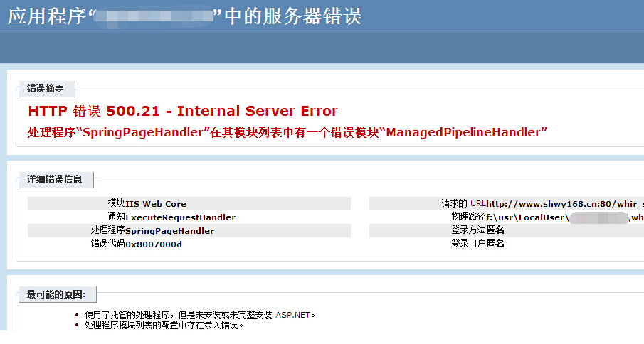The height and width of the screenshot is (344, 644).
Task: Click the physical path f:\usr\LocalUser value
Action: tap(527, 217)
